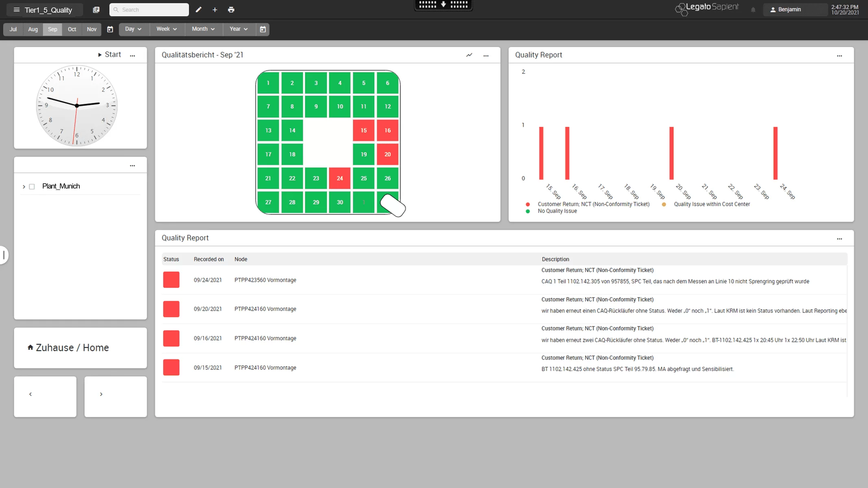The width and height of the screenshot is (868, 488).
Task: Tick the Plant_Munich checkbox
Action: (32, 187)
